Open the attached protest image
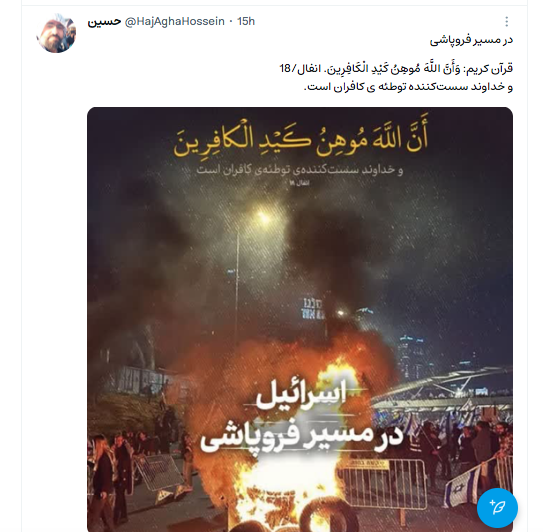The height and width of the screenshot is (532, 543). point(300,319)
